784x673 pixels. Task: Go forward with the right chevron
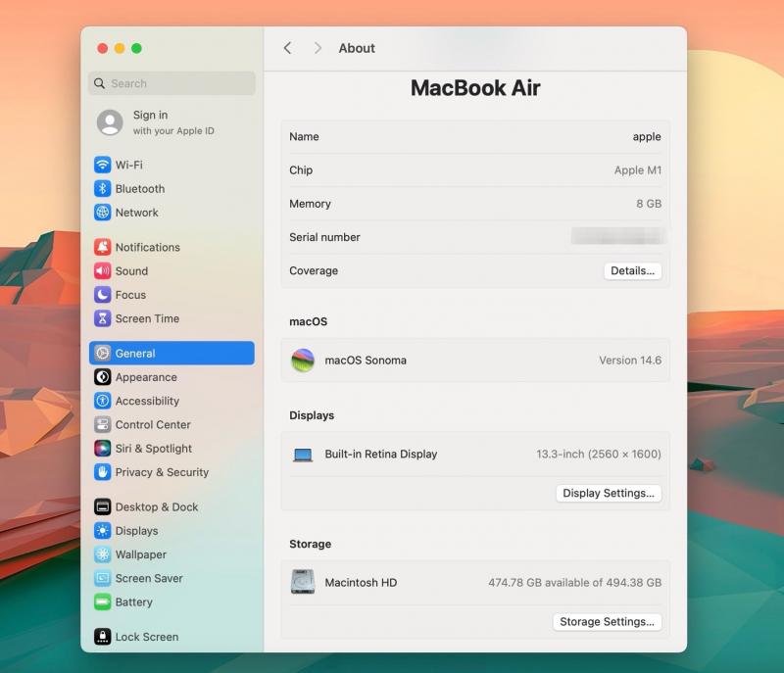tap(318, 48)
